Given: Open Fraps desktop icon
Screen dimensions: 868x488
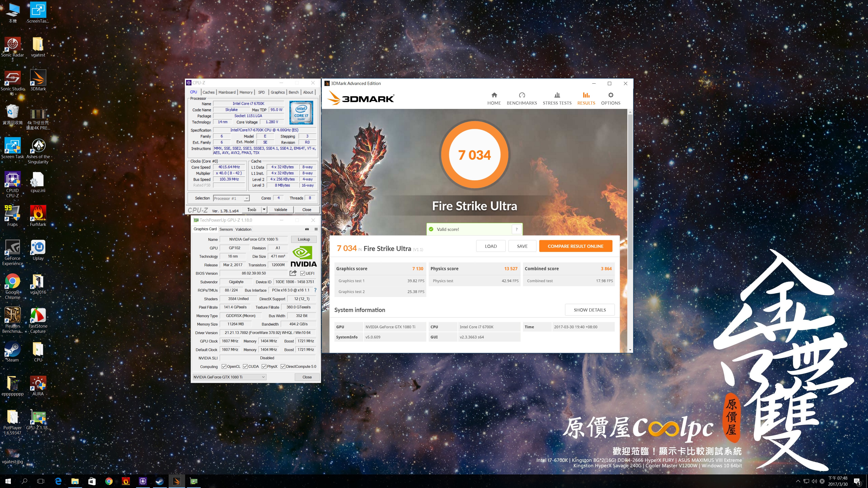Looking at the screenshot, I should pos(12,216).
